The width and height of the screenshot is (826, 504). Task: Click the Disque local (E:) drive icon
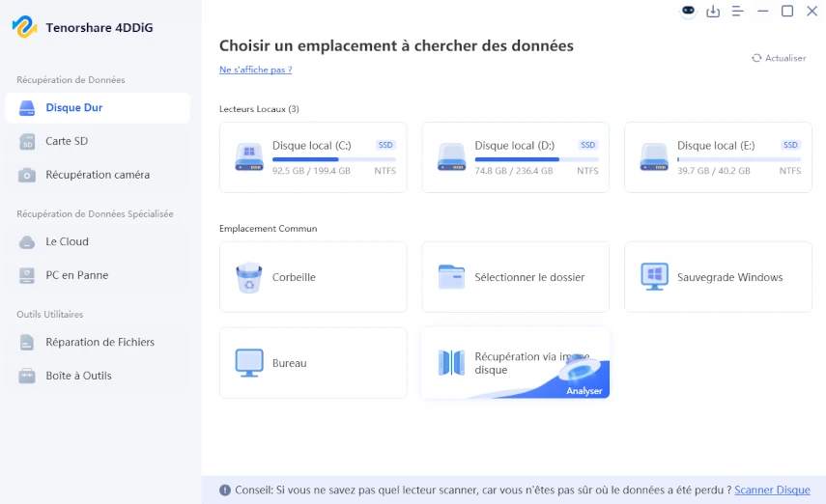654,157
